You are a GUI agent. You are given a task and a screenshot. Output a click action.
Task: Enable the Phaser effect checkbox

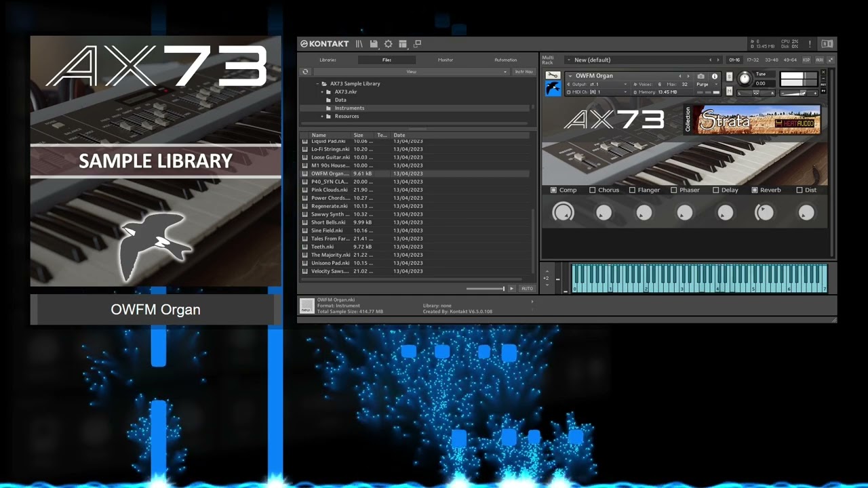(x=673, y=190)
